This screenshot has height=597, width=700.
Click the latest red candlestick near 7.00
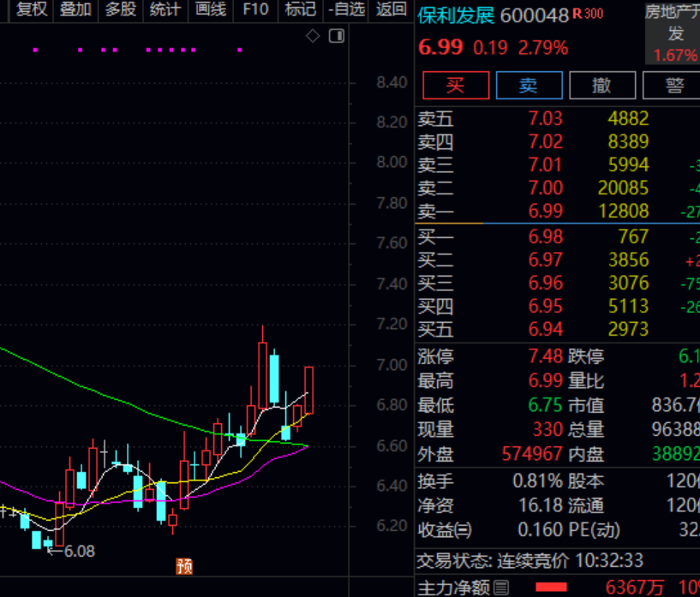point(309,390)
